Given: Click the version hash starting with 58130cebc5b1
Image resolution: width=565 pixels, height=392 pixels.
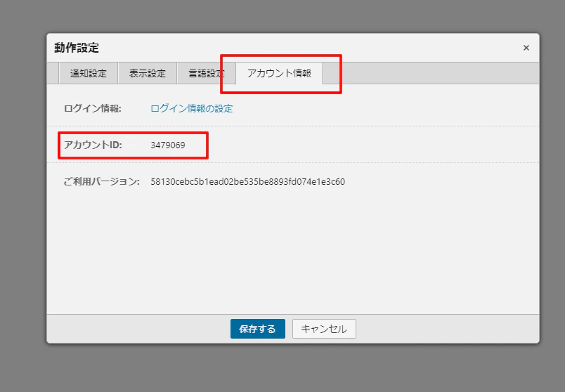Looking at the screenshot, I should [x=247, y=181].
